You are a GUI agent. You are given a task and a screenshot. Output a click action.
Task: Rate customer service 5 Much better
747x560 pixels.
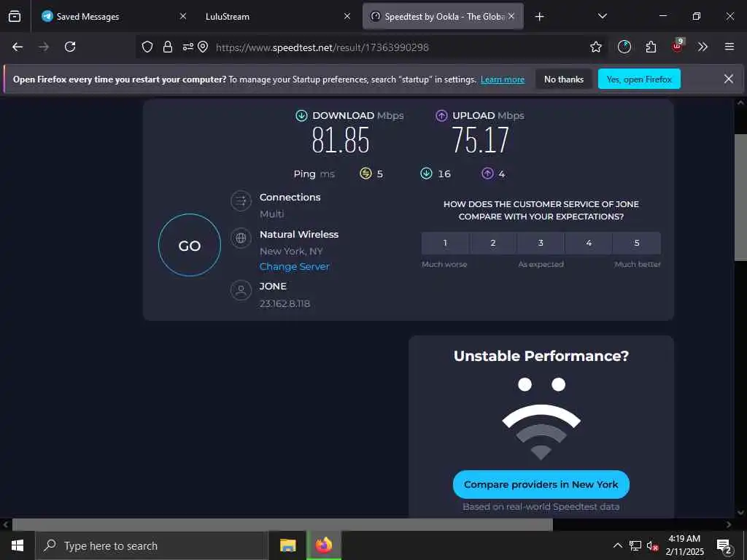[637, 243]
